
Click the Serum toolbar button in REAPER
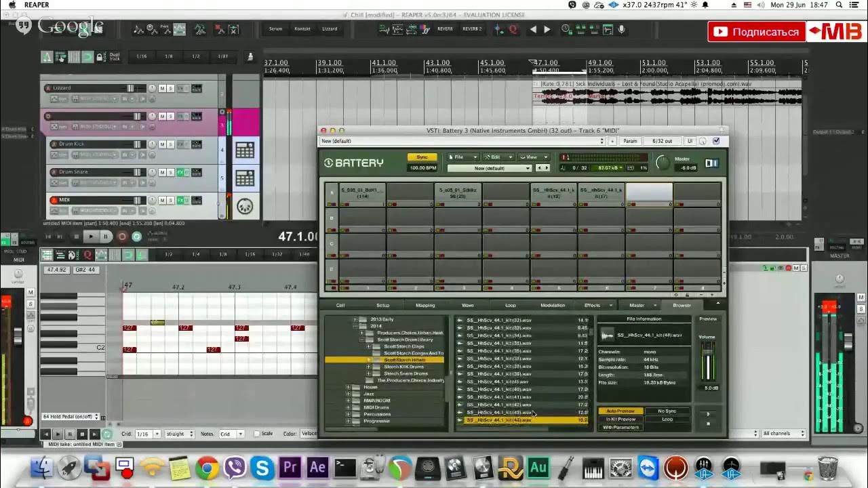coord(275,29)
